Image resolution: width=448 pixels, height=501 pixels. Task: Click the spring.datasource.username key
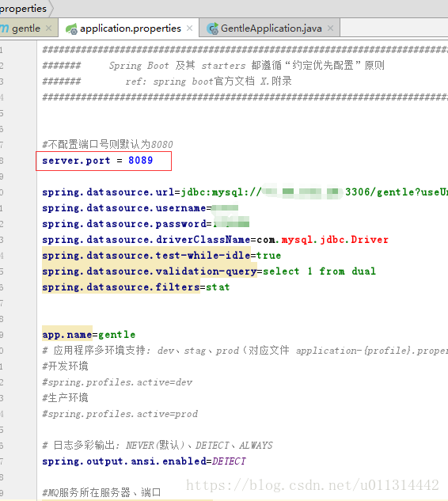point(124,208)
